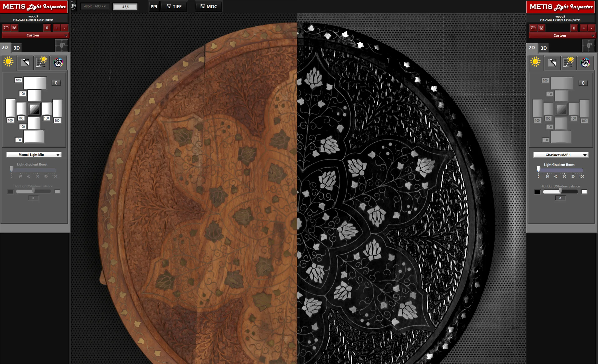
Task: Click the 48bit - 600 PPI field
Action: tap(95, 6)
